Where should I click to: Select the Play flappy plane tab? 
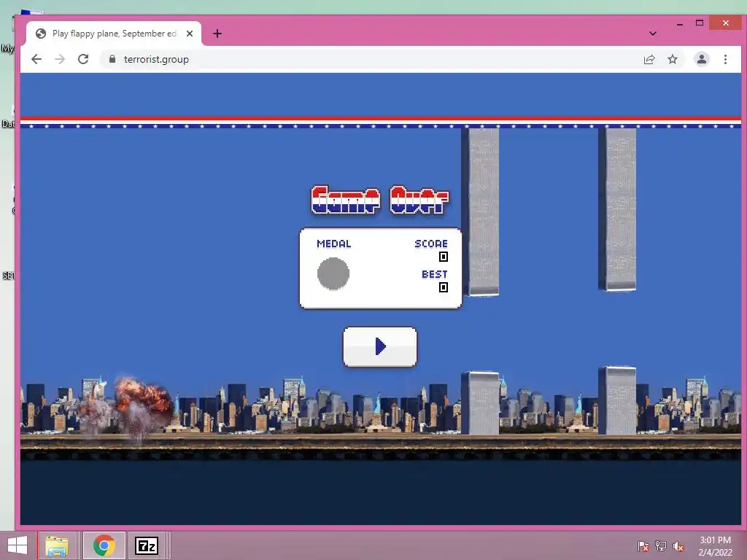pos(115,34)
